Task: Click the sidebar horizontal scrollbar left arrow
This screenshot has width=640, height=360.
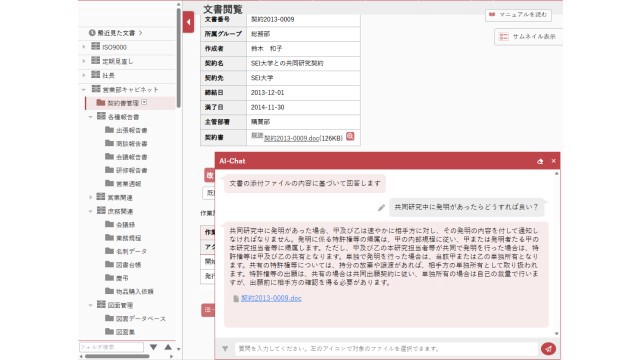Action: click(81, 356)
